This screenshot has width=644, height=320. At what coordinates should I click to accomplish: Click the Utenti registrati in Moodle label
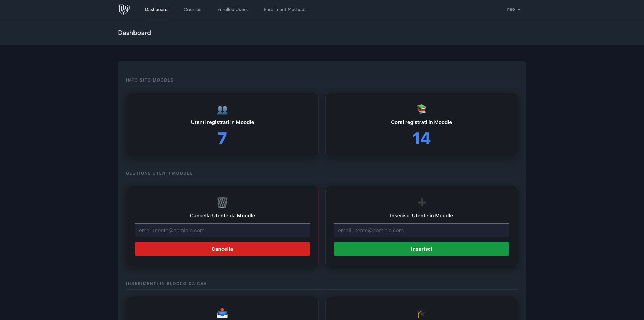click(x=222, y=122)
